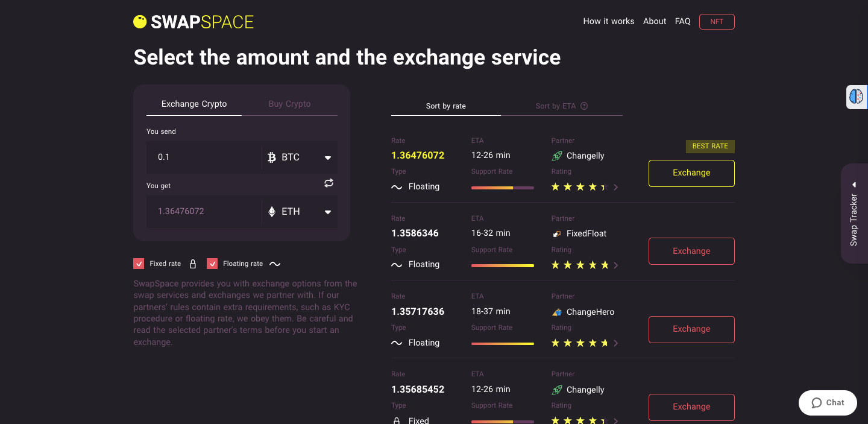Image resolution: width=868 pixels, height=424 pixels.
Task: Click ETA text 16-32 min
Action: pos(491,233)
